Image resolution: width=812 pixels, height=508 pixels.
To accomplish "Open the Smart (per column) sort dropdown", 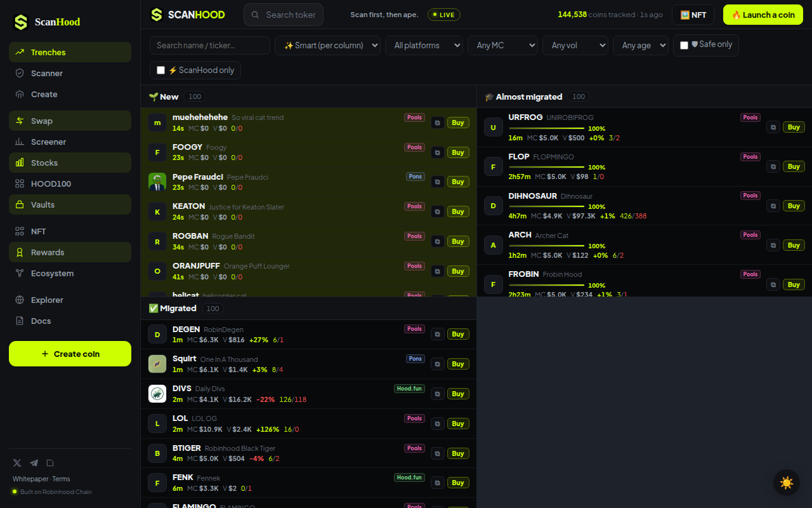I will [327, 45].
